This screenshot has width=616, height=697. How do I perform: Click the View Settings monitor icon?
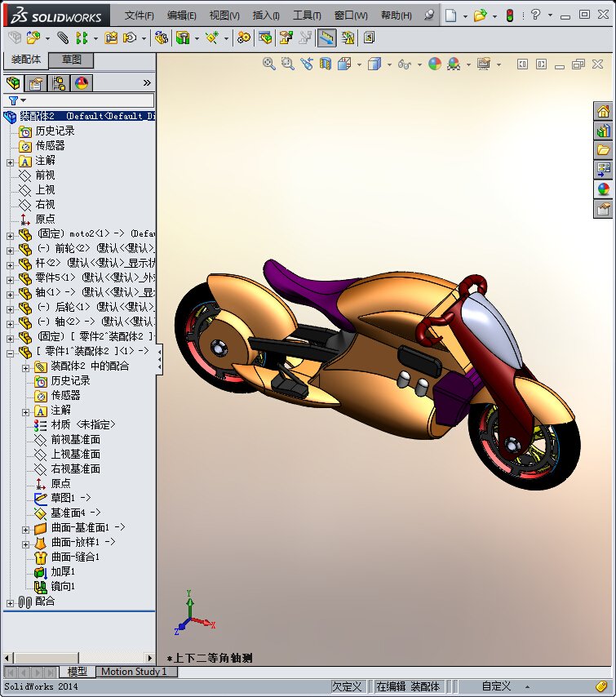[484, 64]
